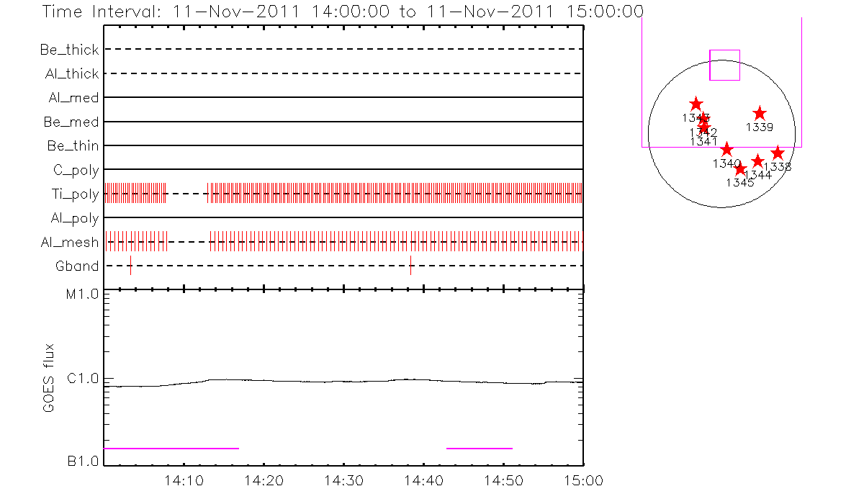Viewport: 864px width, 504px height.
Task: Click the red star above label 1345
Action: 740,168
